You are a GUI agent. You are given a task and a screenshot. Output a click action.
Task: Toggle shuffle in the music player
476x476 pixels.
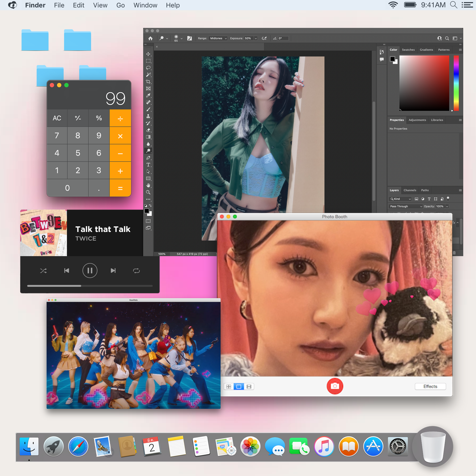pos(43,271)
